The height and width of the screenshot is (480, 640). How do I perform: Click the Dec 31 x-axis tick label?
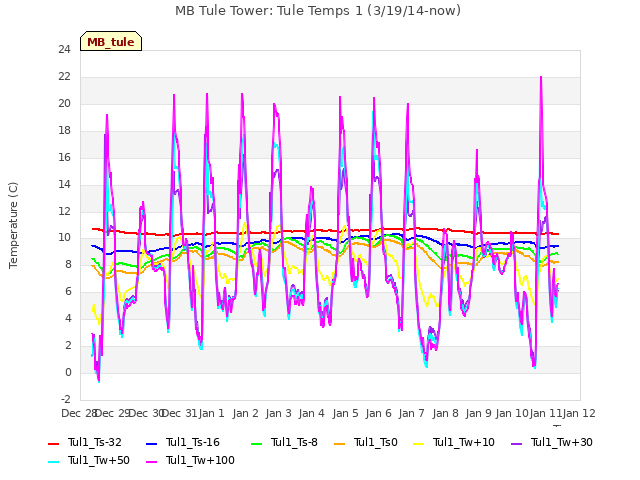coord(179,413)
